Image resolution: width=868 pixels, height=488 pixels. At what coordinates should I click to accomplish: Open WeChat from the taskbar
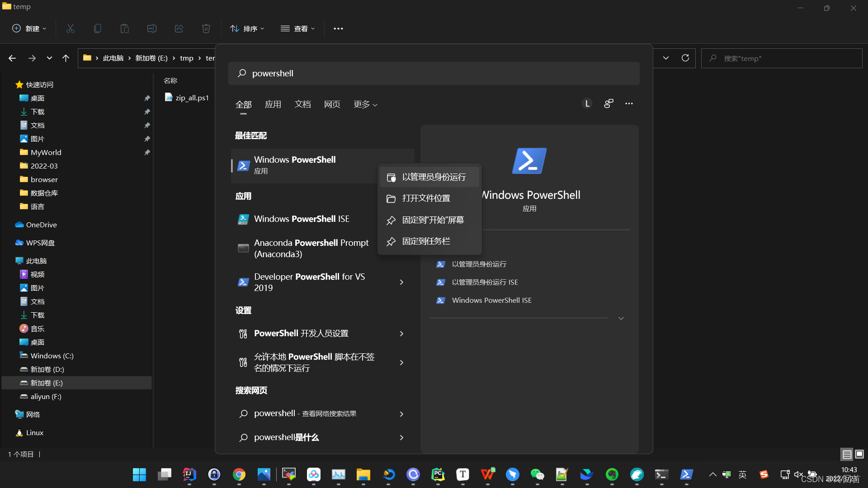pyautogui.click(x=538, y=474)
